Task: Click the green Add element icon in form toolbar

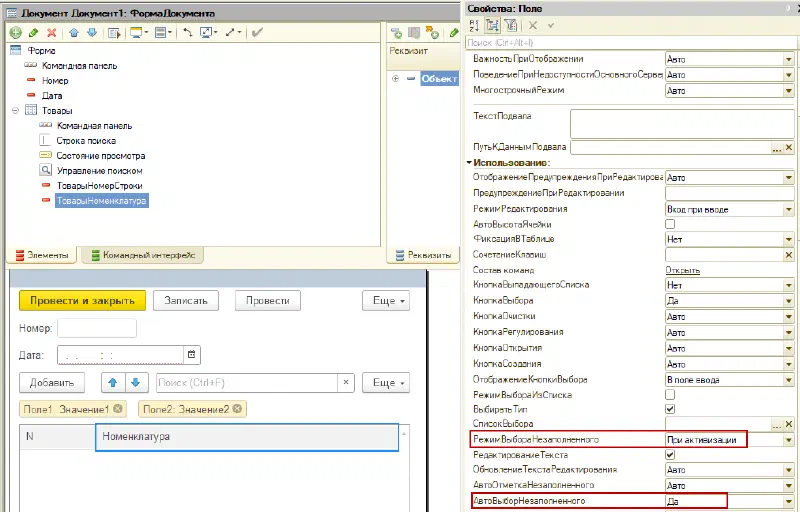Action: click(16, 33)
